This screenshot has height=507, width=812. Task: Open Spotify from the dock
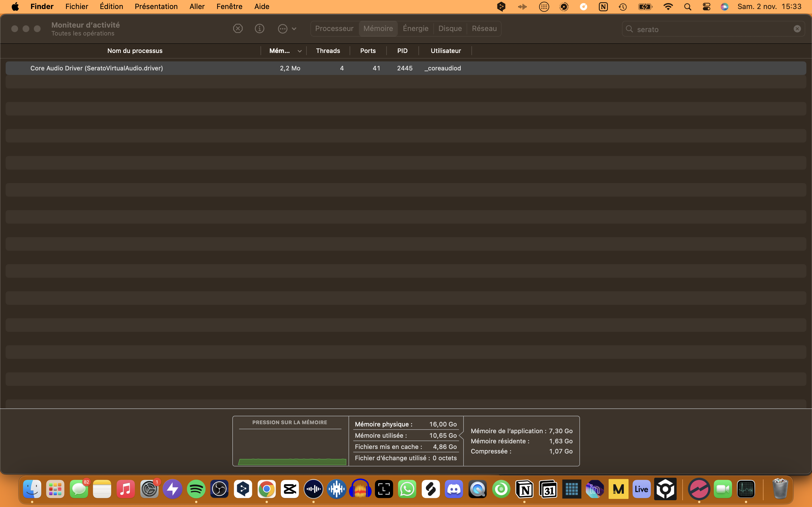coord(196,489)
